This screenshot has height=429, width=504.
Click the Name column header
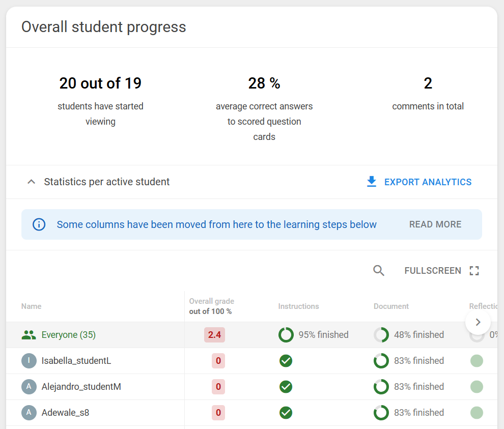point(31,306)
